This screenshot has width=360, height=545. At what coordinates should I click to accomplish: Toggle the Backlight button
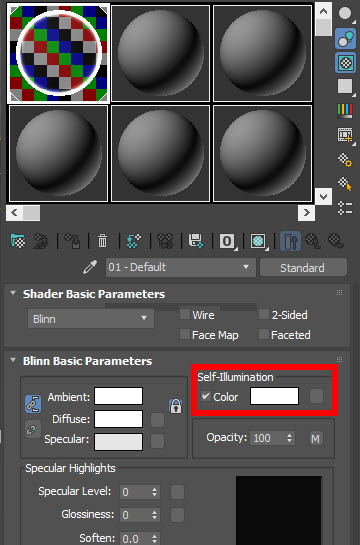click(345, 38)
